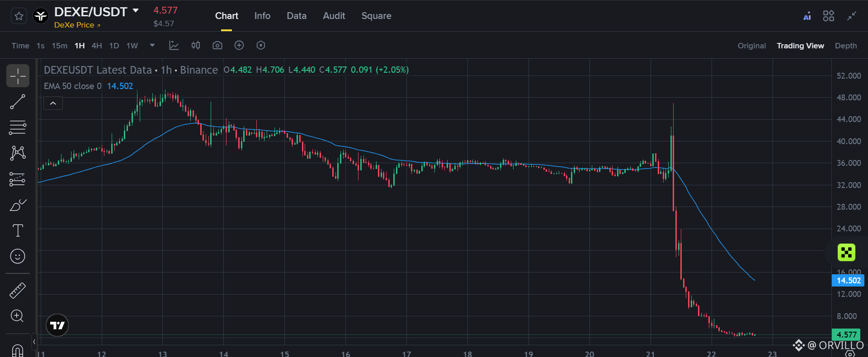Select the pattern drawing tool
The height and width of the screenshot is (357, 868).
[x=18, y=153]
